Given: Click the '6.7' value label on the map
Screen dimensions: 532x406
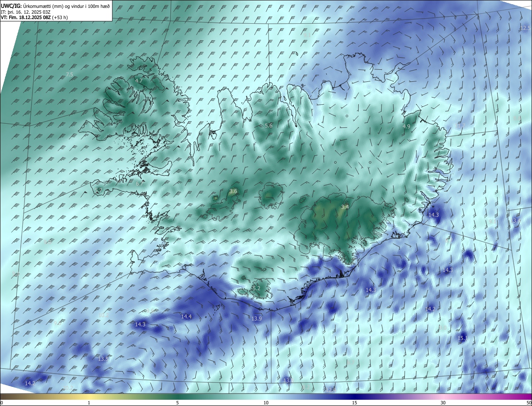Looking at the screenshot, I should [x=140, y=183].
